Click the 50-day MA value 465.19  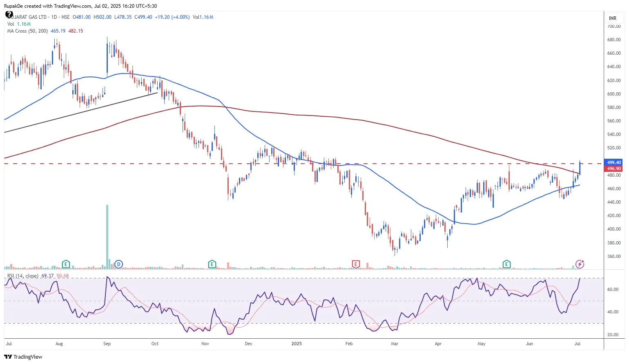[x=58, y=31]
